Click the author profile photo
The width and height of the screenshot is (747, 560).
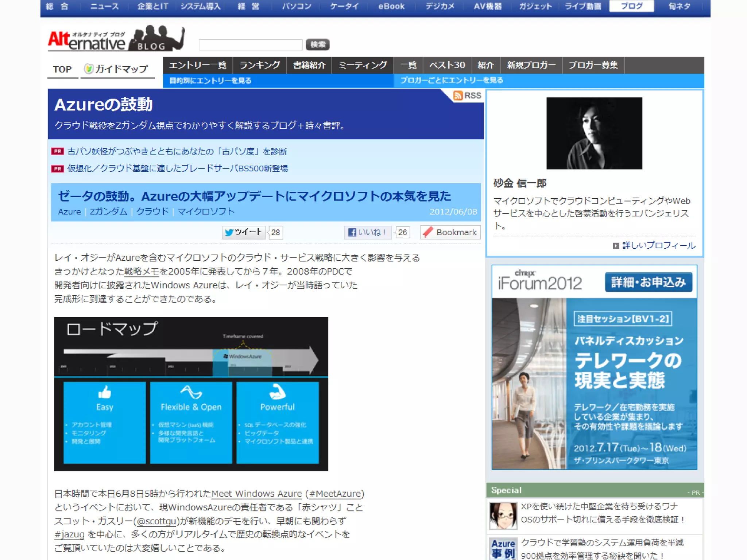click(x=594, y=133)
